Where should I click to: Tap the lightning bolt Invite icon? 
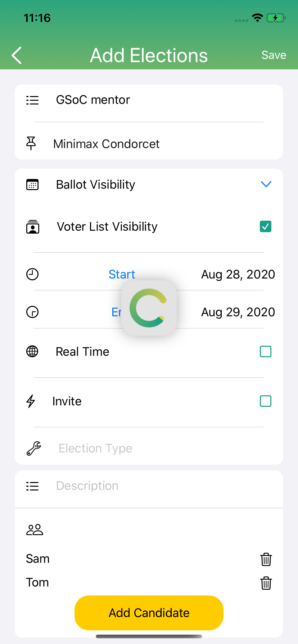point(31,401)
